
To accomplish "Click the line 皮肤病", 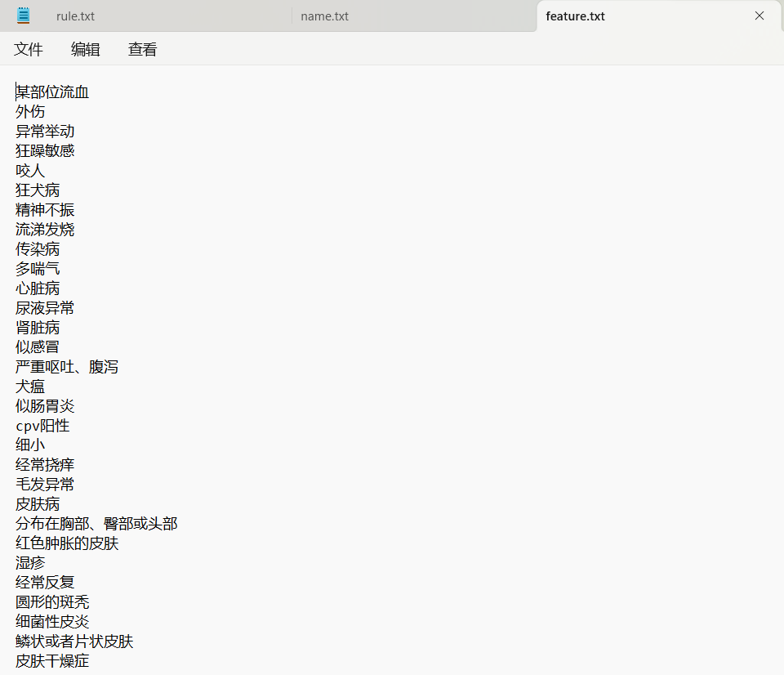I will pos(38,504).
